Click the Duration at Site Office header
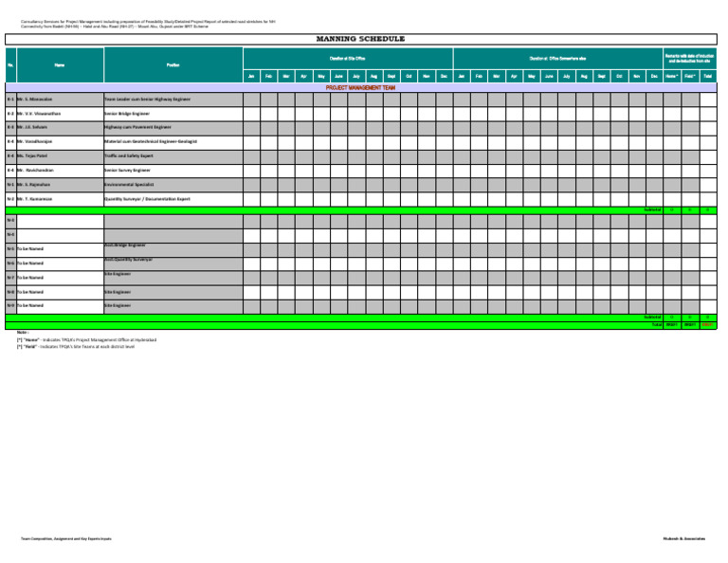 coord(348,59)
